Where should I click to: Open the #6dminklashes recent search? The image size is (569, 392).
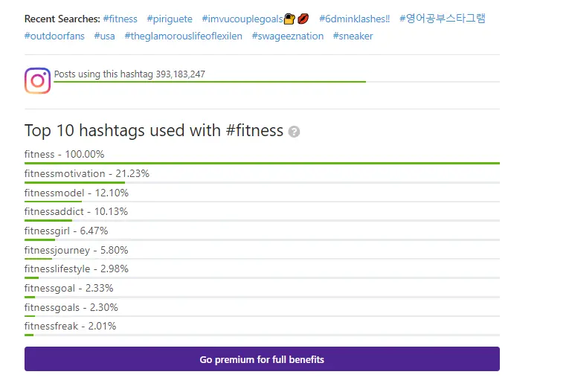pos(354,19)
